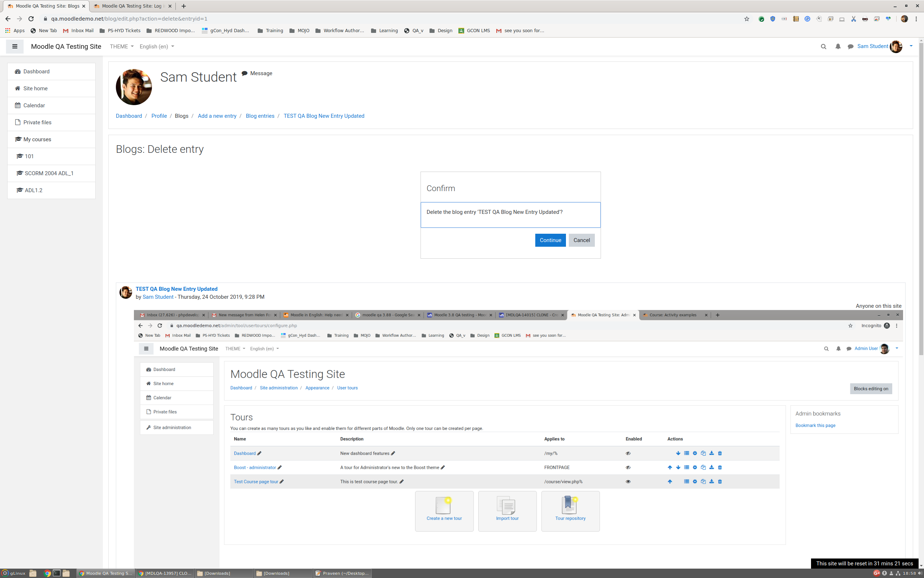
Task: Open the notifications bell
Action: coord(838,47)
